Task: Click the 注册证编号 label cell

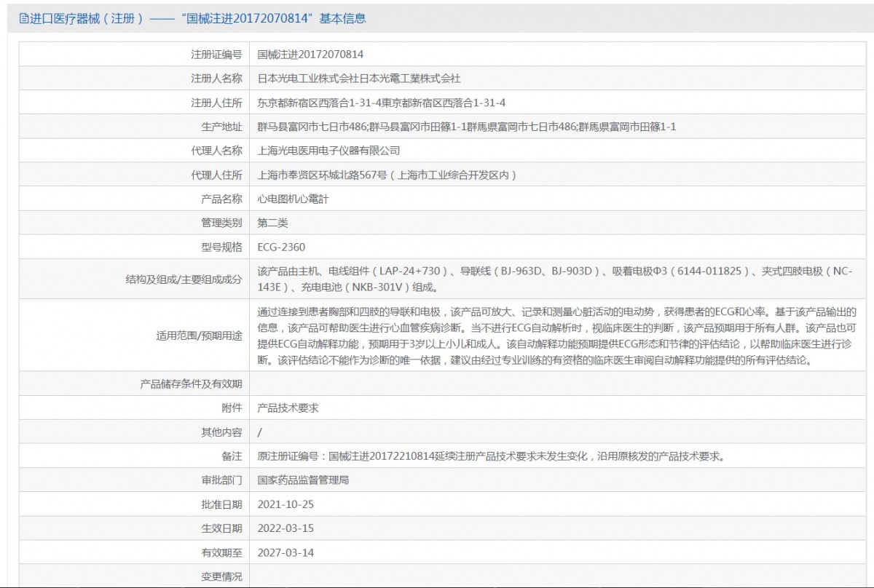Action: pyautogui.click(x=134, y=55)
